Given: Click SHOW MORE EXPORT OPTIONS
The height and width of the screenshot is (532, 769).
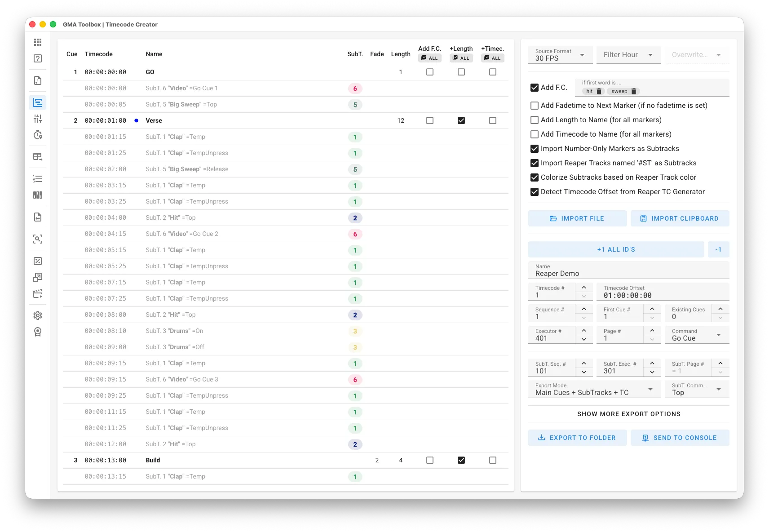Looking at the screenshot, I should pyautogui.click(x=629, y=414).
